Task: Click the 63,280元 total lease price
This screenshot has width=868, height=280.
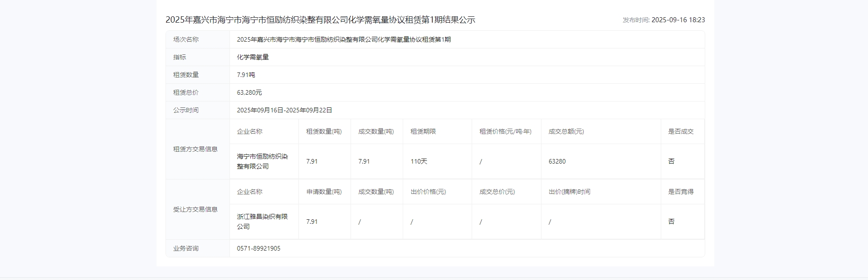Action: 249,92
